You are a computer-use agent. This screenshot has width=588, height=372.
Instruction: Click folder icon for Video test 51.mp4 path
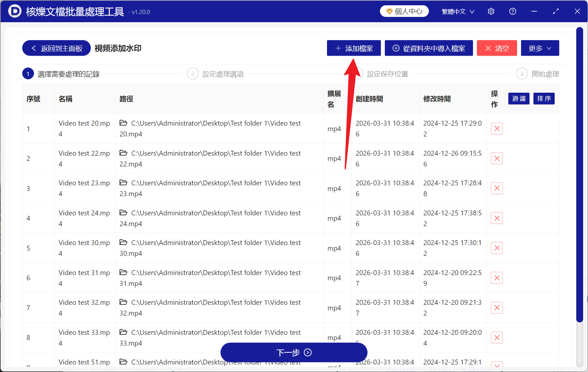click(x=123, y=362)
